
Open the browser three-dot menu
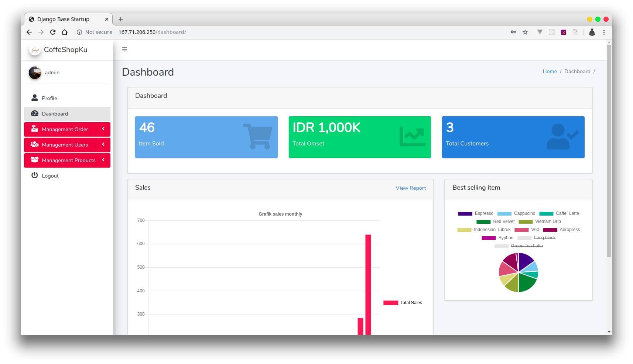[x=604, y=32]
